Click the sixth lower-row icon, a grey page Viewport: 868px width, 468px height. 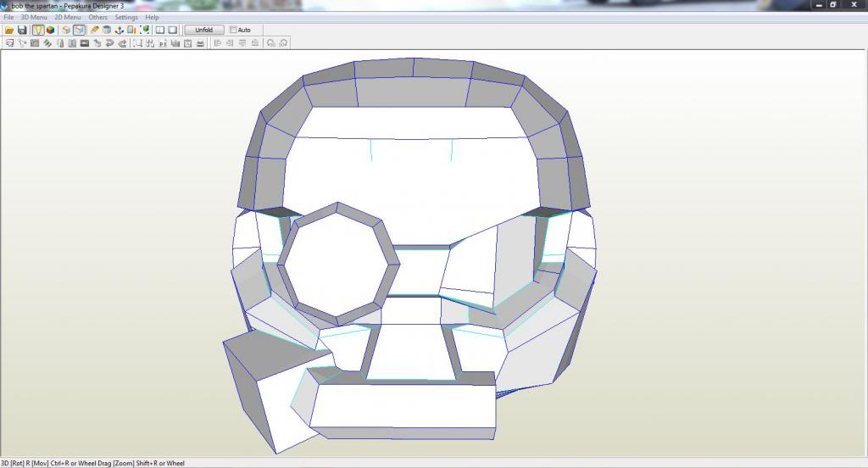(x=72, y=43)
